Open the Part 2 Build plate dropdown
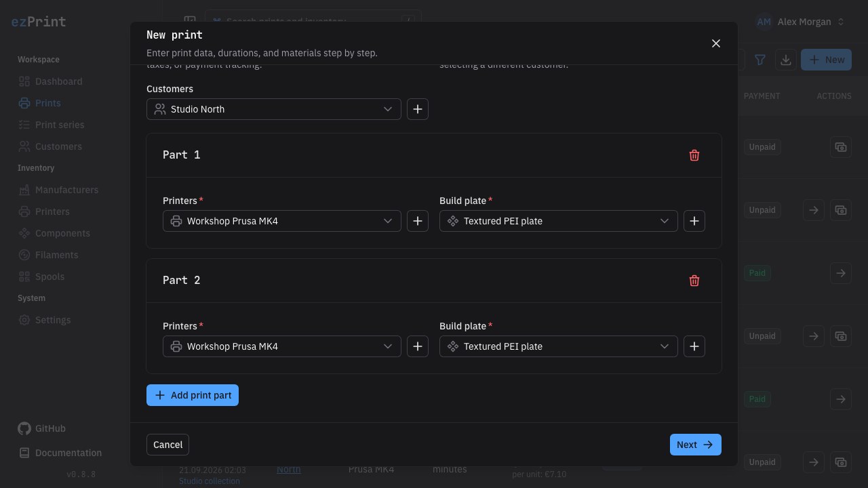Image resolution: width=868 pixels, height=488 pixels. (x=559, y=346)
